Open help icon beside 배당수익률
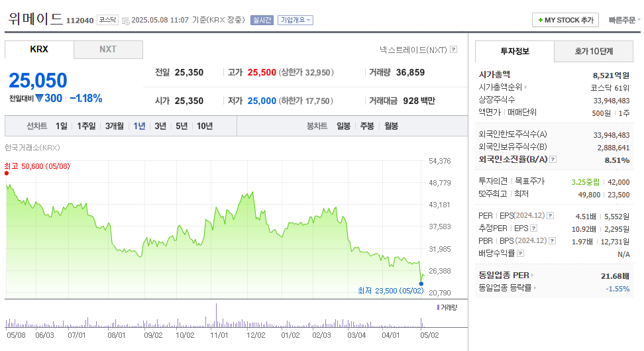The height and width of the screenshot is (351, 644). tap(520, 253)
